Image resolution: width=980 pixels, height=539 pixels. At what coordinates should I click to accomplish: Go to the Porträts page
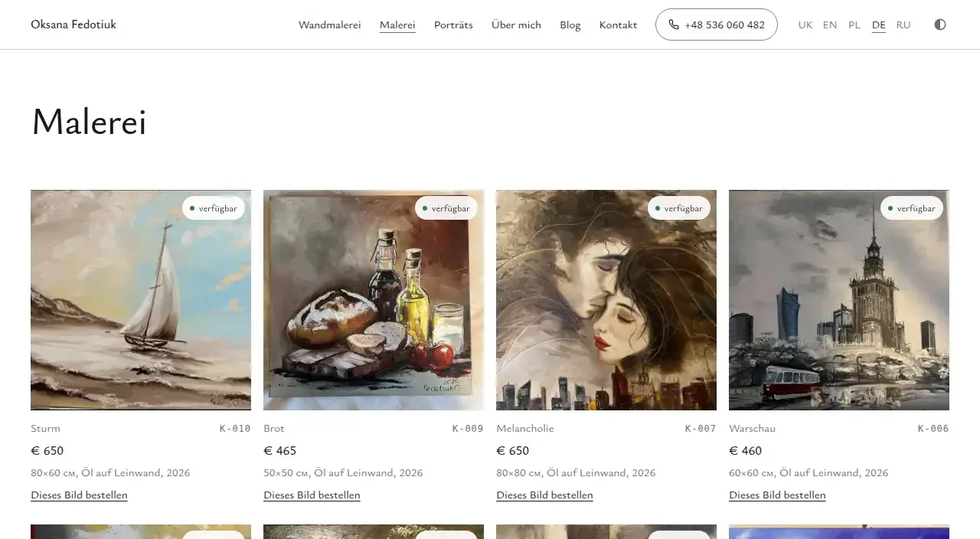(x=453, y=24)
